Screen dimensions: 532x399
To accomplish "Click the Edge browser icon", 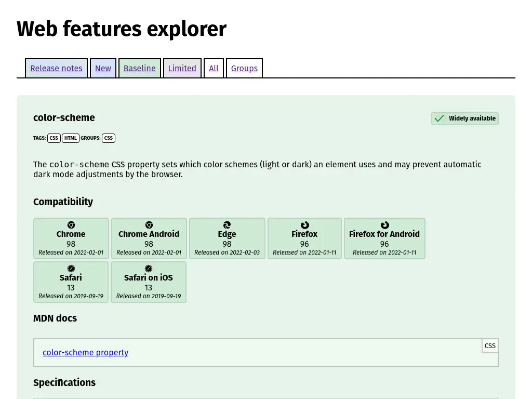I will [227, 225].
